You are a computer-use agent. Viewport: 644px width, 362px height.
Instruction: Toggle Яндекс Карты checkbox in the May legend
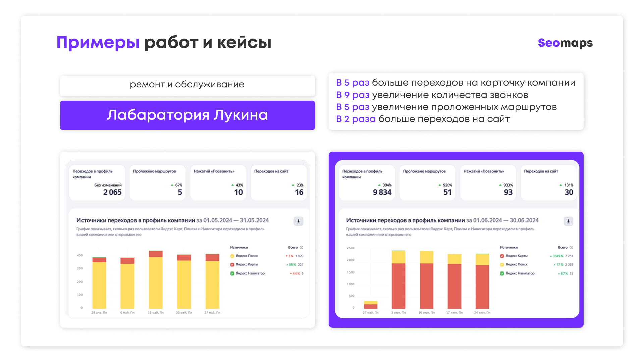(x=232, y=265)
